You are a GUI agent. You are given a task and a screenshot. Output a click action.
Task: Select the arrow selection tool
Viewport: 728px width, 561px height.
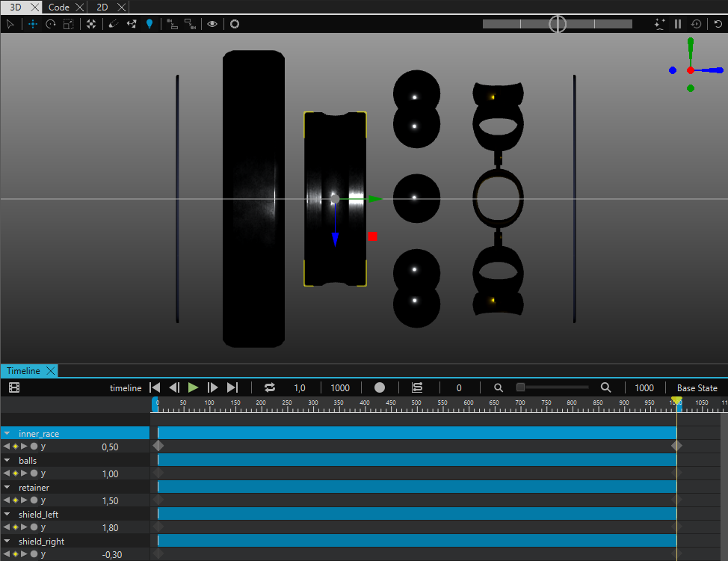[10, 24]
